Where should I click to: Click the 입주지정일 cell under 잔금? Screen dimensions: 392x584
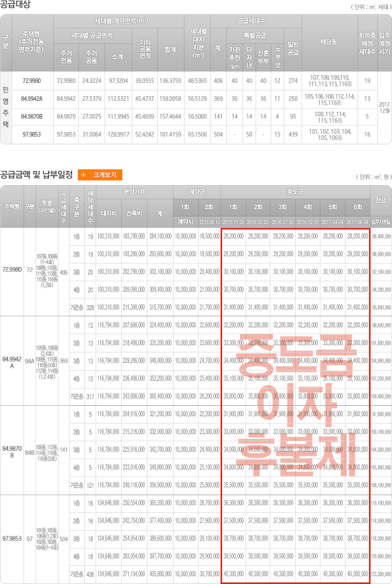pos(381,221)
